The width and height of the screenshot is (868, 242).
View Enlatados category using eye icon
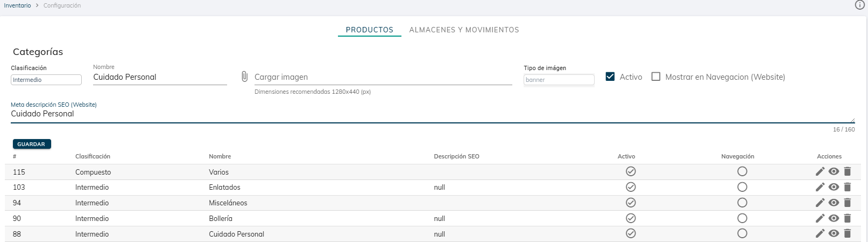(834, 187)
